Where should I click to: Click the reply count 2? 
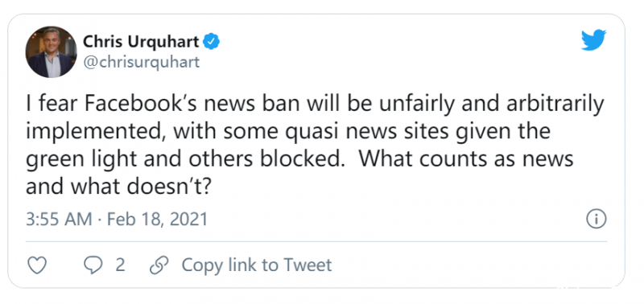(x=119, y=265)
